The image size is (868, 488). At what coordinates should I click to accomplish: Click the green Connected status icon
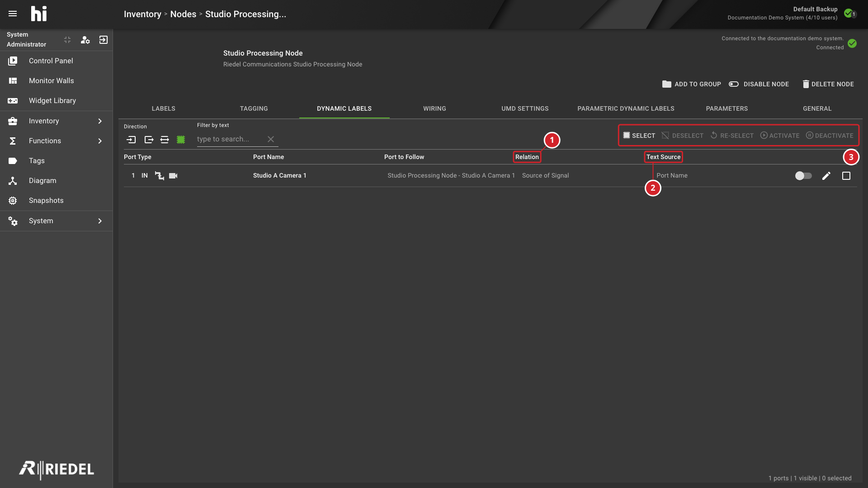852,43
